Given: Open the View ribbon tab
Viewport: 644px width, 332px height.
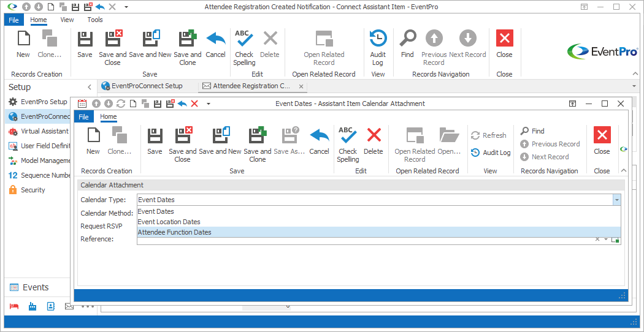Looking at the screenshot, I should tap(67, 20).
